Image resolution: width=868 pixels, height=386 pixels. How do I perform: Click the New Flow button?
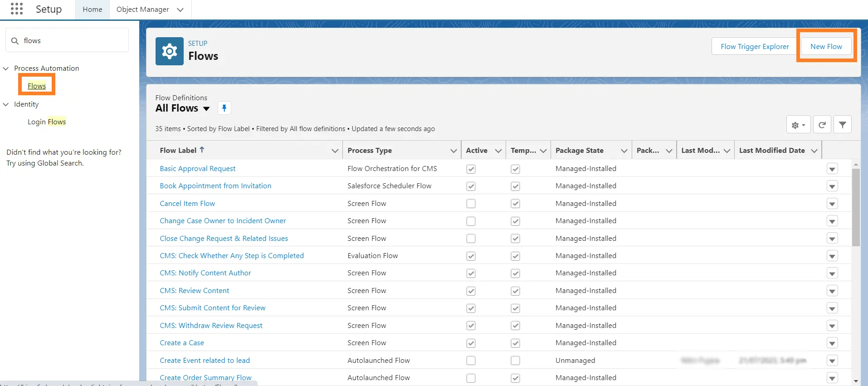(826, 46)
